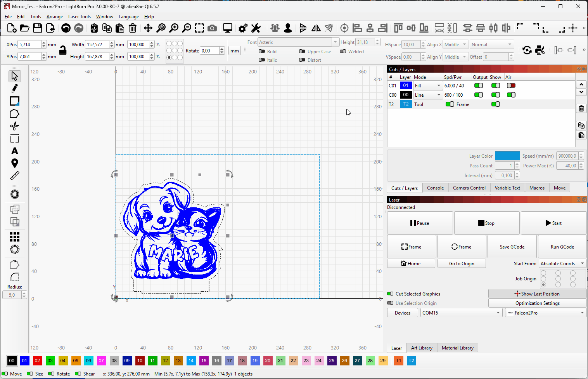
Task: Flip selection with the mirror triangles icon
Action: pyautogui.click(x=316, y=28)
